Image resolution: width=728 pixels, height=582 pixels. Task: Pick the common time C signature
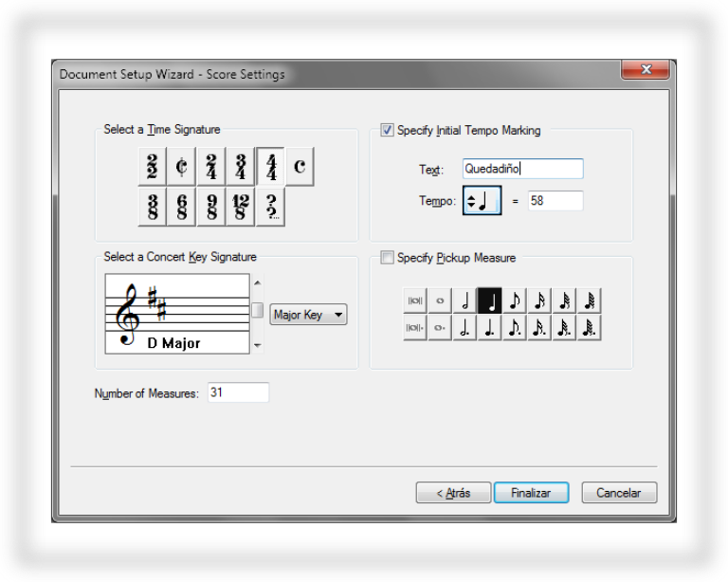300,167
